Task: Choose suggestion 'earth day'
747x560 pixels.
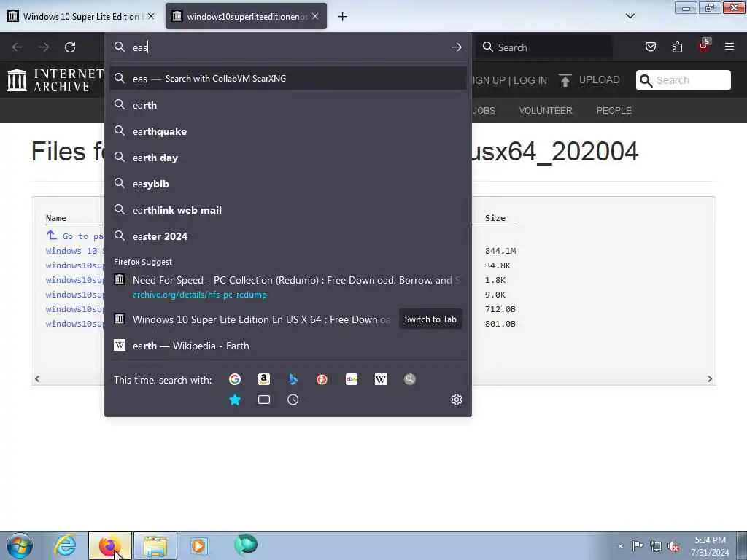Action: coord(287,157)
